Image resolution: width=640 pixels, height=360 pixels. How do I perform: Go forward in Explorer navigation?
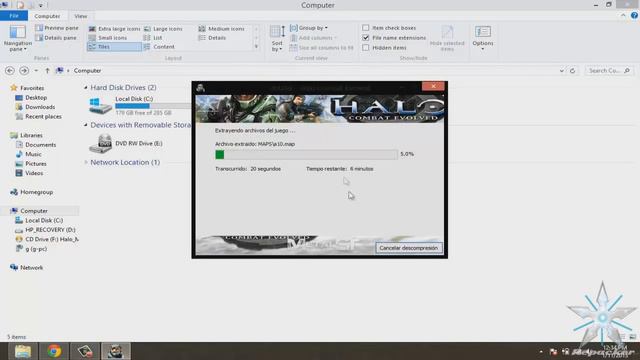point(24,71)
